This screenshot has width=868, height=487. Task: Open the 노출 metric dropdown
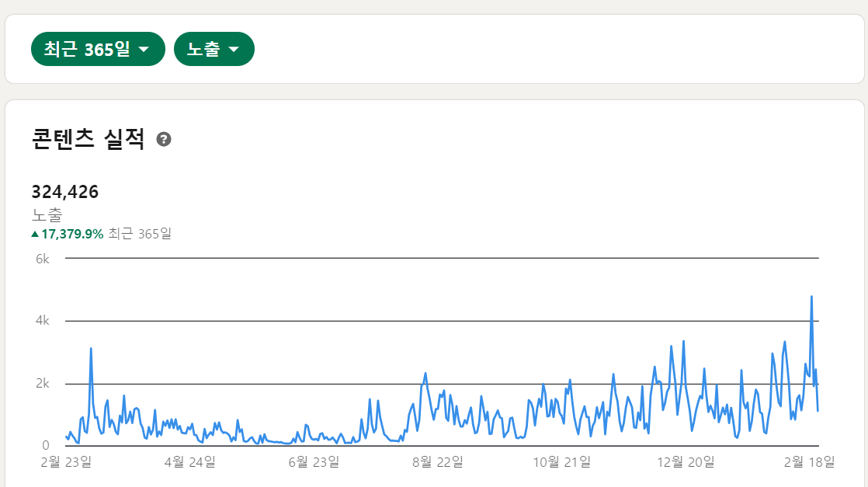214,49
